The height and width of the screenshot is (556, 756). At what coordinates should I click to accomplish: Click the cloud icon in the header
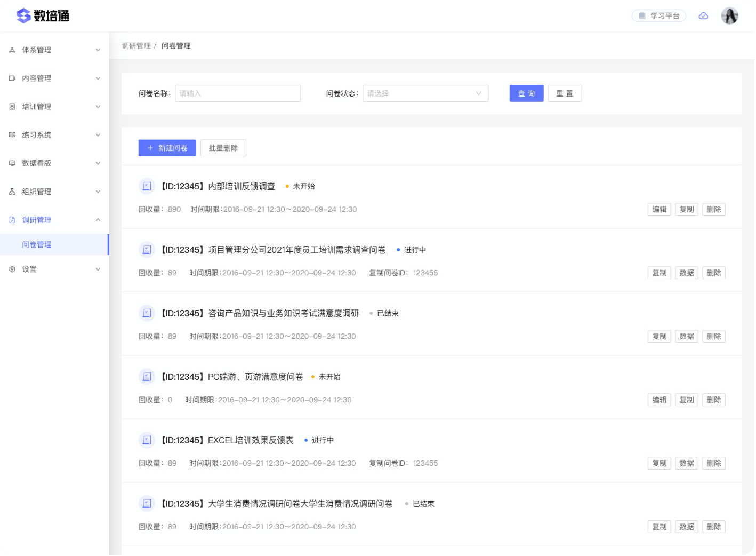pyautogui.click(x=703, y=16)
